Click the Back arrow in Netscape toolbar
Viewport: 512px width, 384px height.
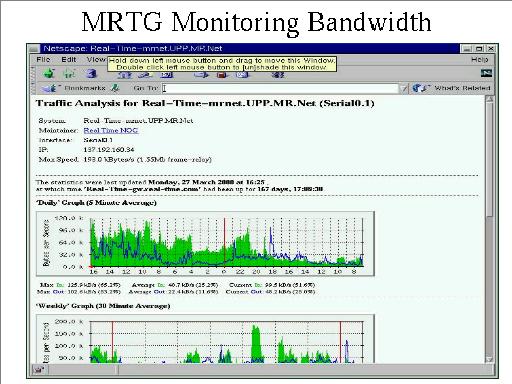pos(49,73)
